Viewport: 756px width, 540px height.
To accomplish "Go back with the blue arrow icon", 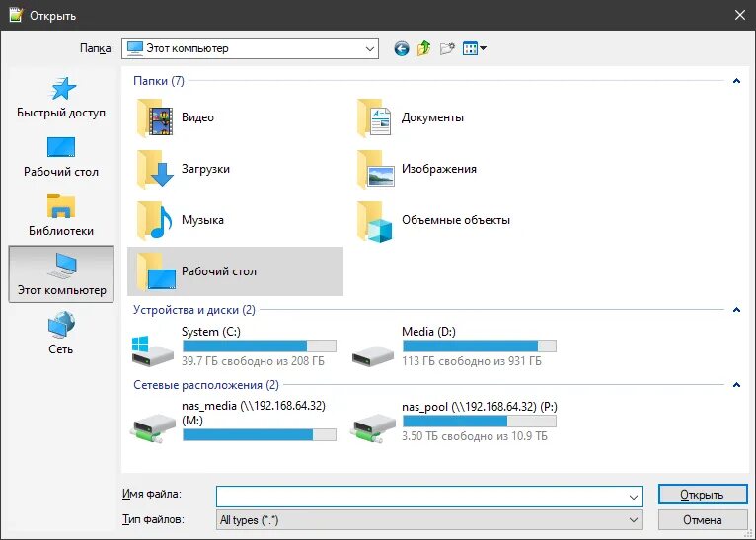I will click(401, 48).
